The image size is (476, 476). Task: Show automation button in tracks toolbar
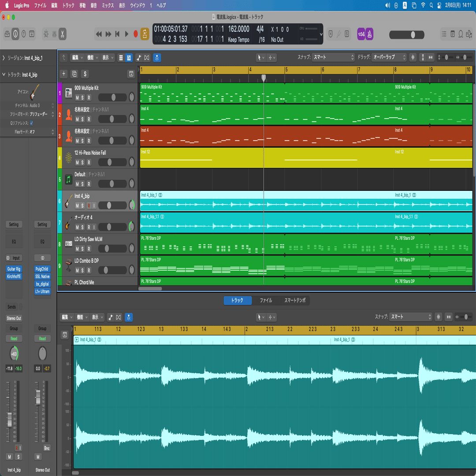click(x=139, y=58)
